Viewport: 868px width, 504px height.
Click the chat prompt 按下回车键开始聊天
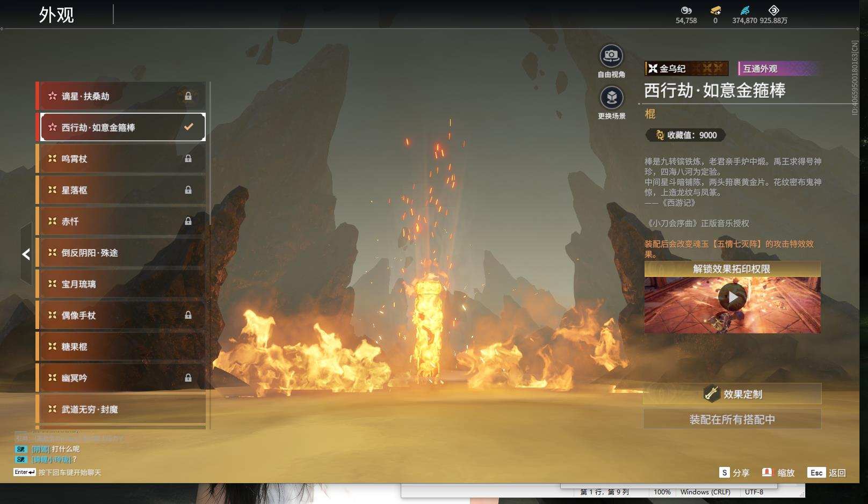pos(70,472)
